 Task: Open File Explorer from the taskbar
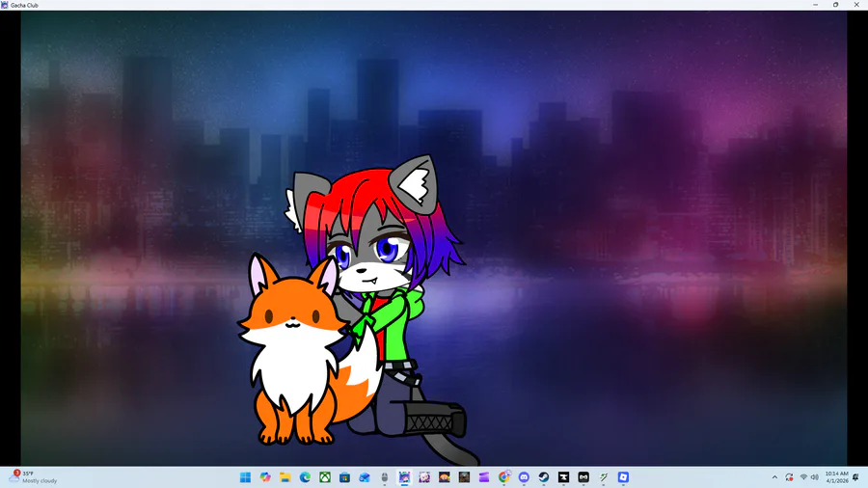[285, 477]
